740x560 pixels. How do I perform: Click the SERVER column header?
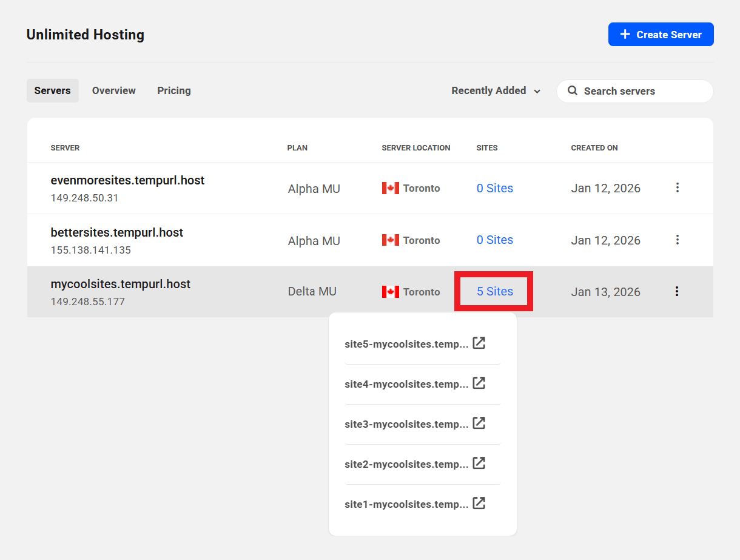coord(65,147)
